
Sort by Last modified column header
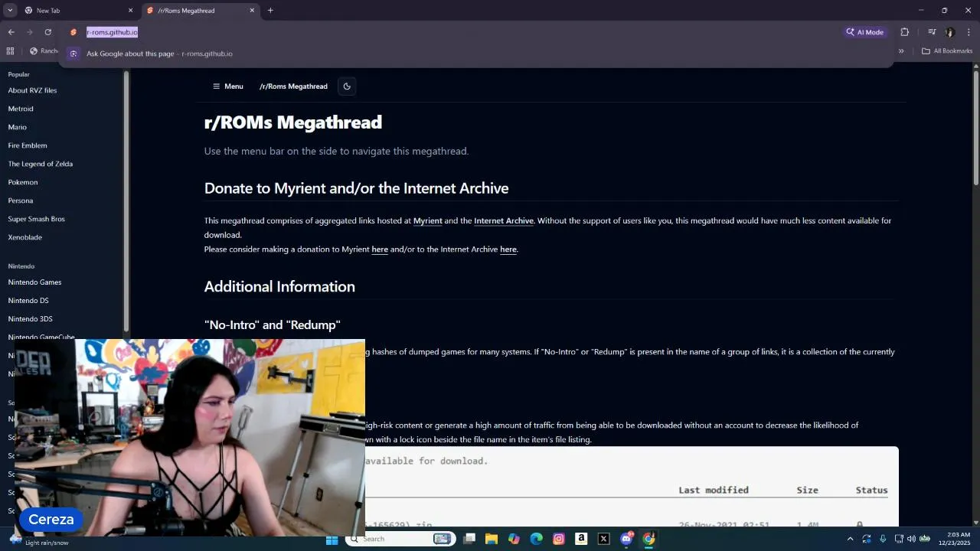(x=714, y=490)
